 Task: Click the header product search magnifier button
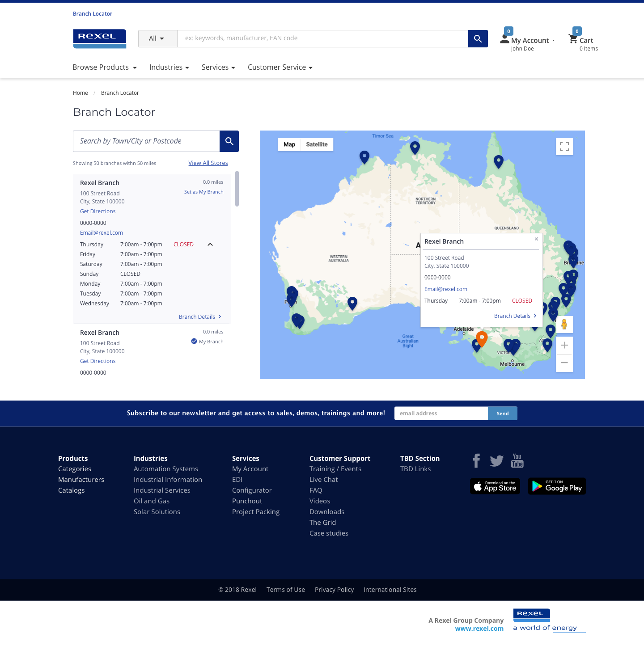(478, 38)
